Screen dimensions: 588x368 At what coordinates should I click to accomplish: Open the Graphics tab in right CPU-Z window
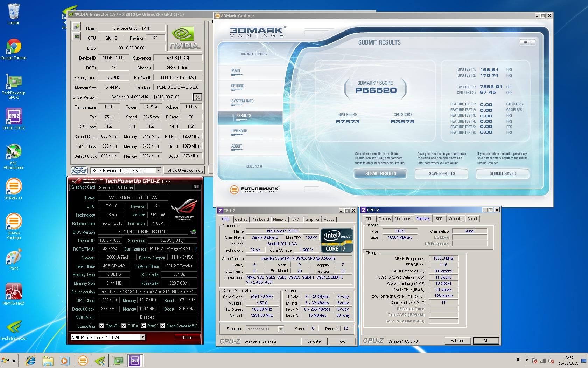coord(456,219)
